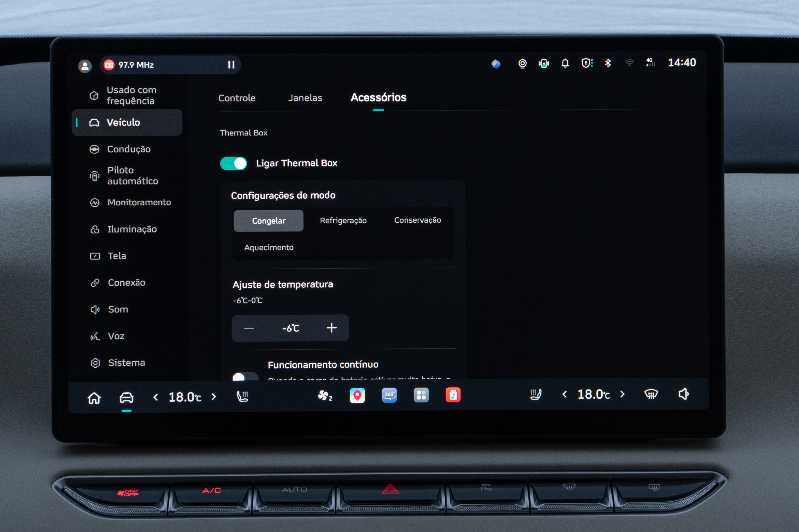The image size is (799, 532).
Task: Tap the Bluetooth status icon
Action: (608, 63)
